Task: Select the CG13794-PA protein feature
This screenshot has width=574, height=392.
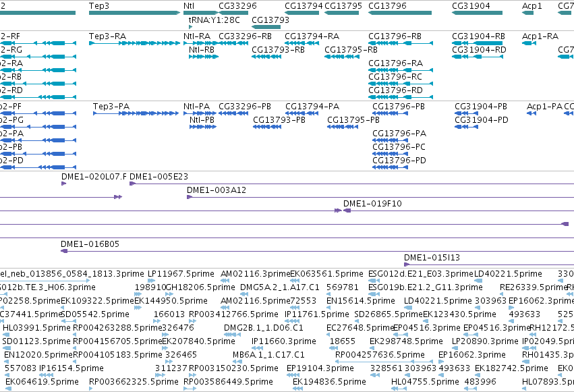Action: point(302,113)
